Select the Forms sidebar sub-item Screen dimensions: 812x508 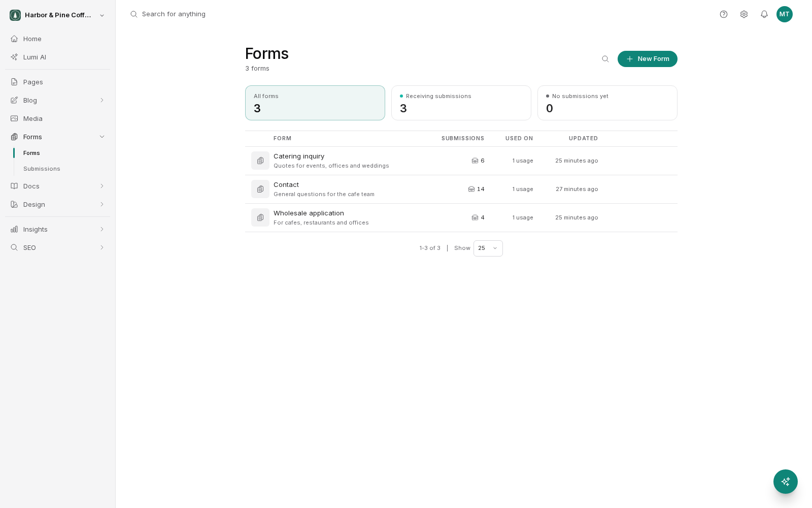click(x=31, y=153)
